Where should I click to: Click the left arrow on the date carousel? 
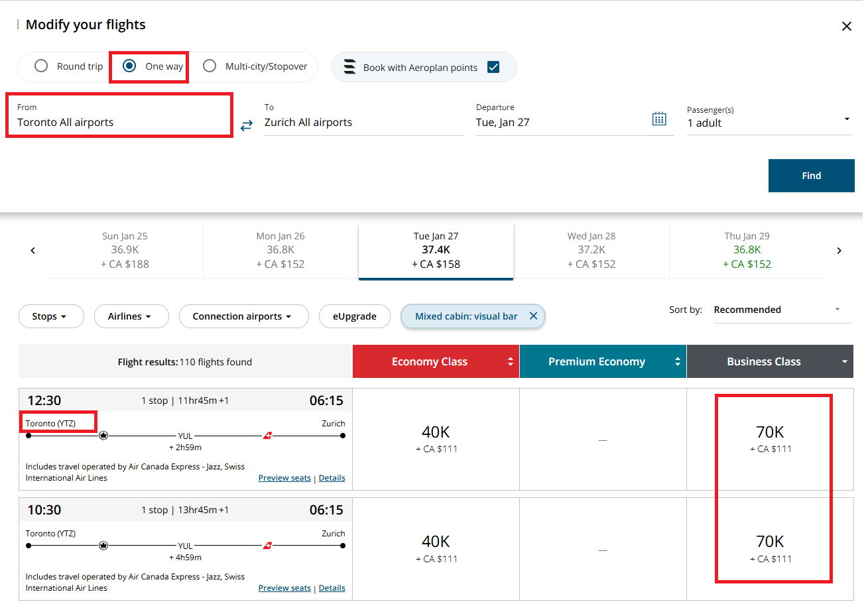pos(32,250)
